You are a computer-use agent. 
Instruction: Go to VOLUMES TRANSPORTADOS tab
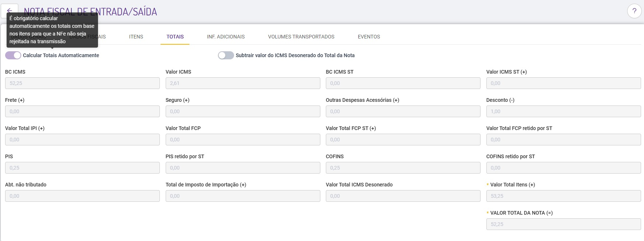click(301, 37)
